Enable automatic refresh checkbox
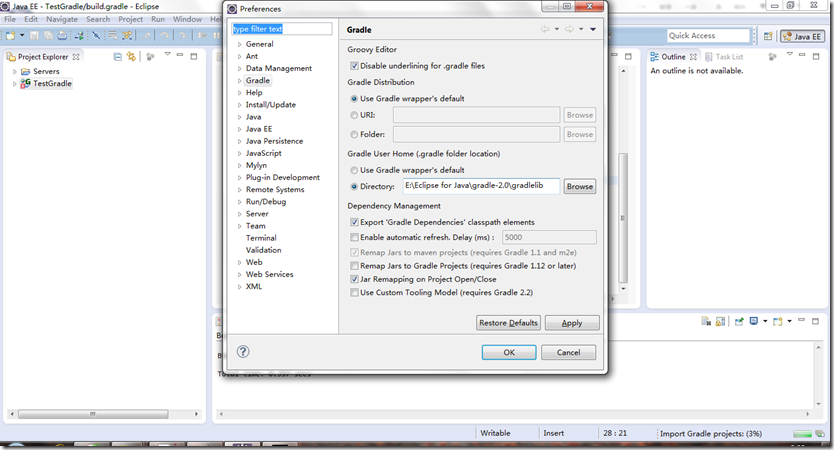Viewport: 834px width, 450px height. (x=354, y=237)
